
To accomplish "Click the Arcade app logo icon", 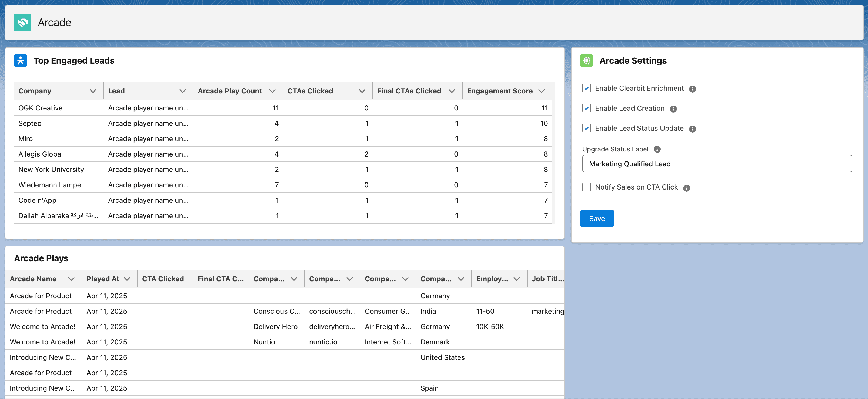I will 23,23.
